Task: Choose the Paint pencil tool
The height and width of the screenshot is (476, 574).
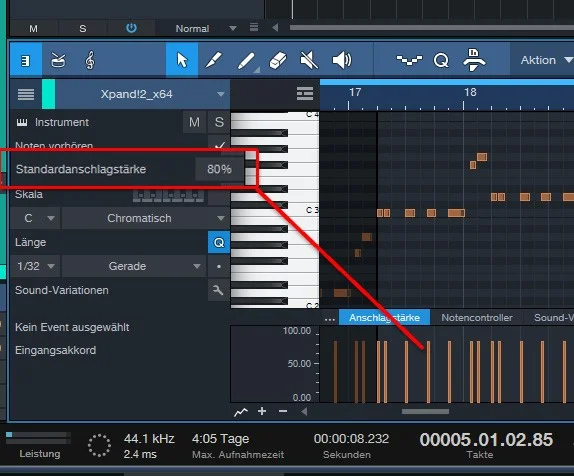Action: (x=246, y=60)
